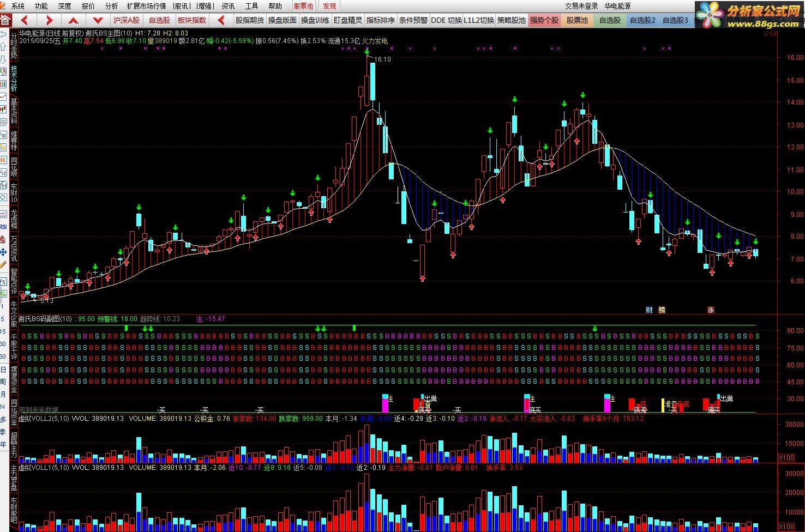
Task: Click the green down arrow at the 16.10 peak
Action: (368, 52)
